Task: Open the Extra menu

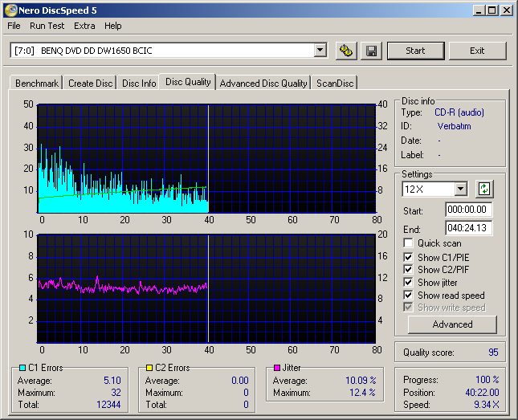Action: pyautogui.click(x=84, y=26)
